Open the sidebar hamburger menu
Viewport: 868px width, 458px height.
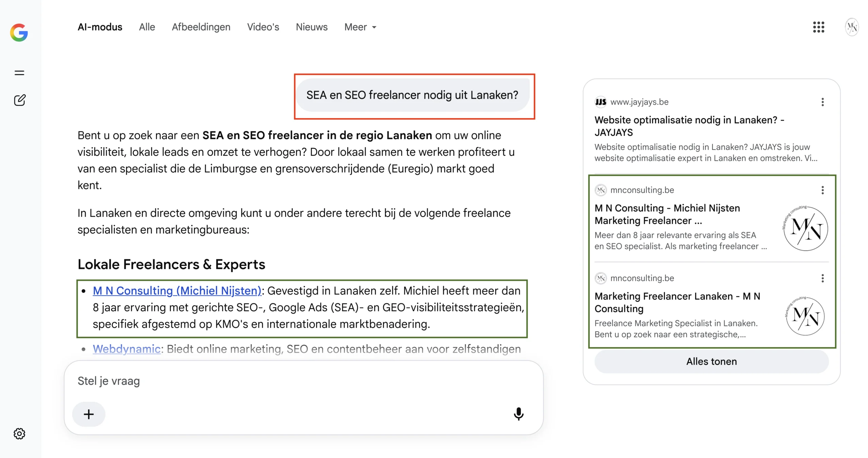tap(19, 73)
